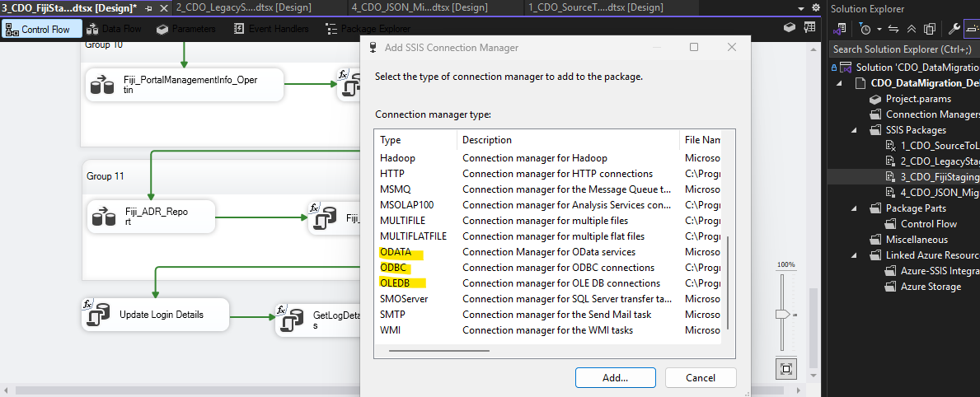The width and height of the screenshot is (980, 397).
Task: Click the Fit to Window zoom button
Action: point(785,368)
